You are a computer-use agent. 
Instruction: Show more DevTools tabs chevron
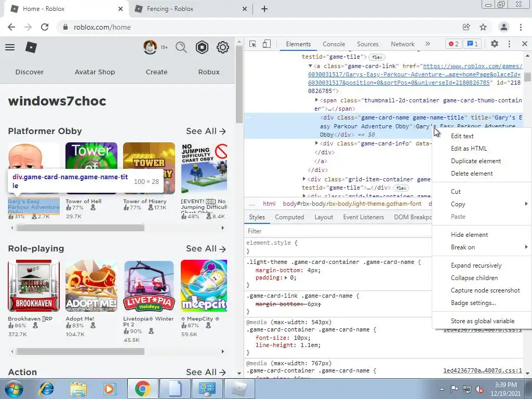pyautogui.click(x=428, y=44)
